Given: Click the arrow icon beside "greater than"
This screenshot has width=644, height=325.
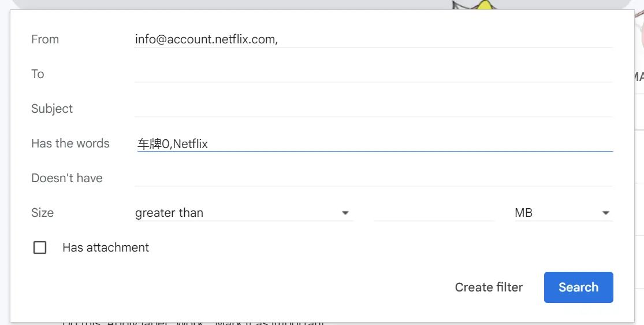Looking at the screenshot, I should (x=345, y=213).
